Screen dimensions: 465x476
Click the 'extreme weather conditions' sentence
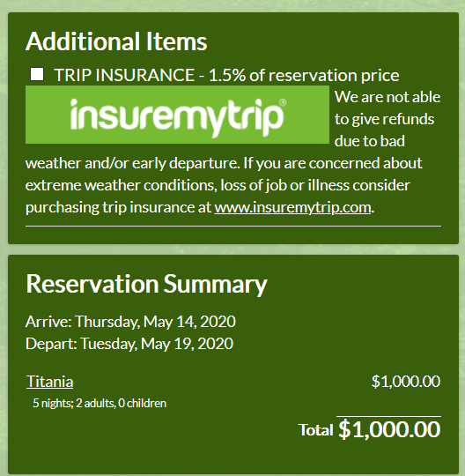click(x=218, y=185)
